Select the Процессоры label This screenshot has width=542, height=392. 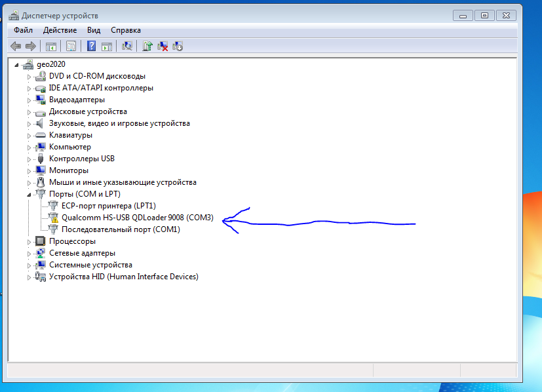coord(72,241)
